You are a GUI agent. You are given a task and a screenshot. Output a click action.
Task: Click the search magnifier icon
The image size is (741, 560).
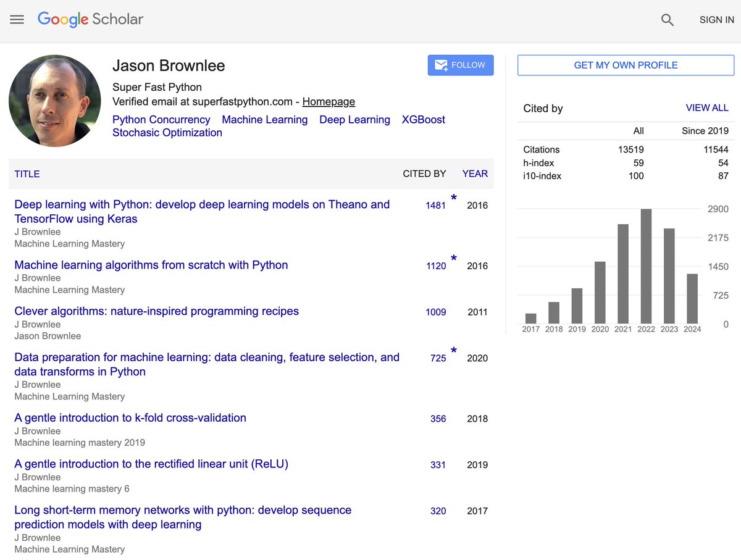pos(667,20)
